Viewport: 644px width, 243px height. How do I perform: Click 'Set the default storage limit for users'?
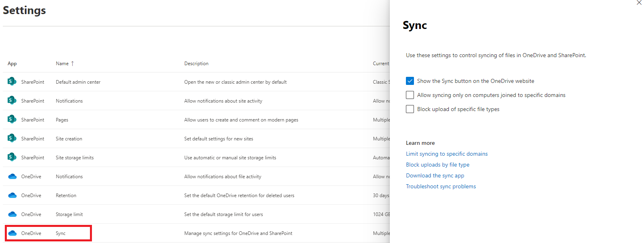[224, 214]
